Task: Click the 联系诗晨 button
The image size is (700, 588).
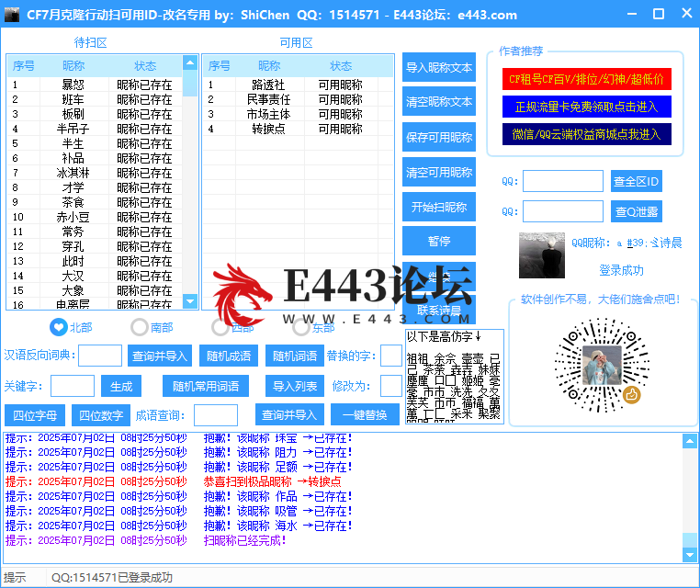Action: click(x=439, y=310)
